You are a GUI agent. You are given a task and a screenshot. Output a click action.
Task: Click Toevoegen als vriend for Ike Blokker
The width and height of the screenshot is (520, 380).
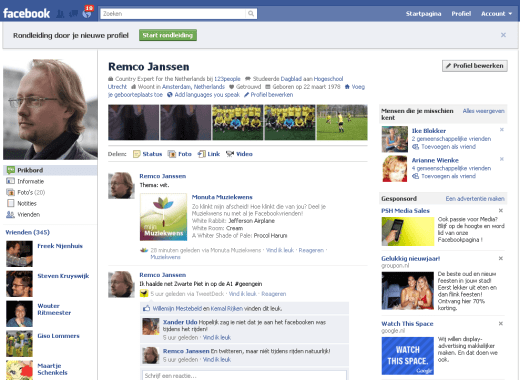[x=448, y=147]
